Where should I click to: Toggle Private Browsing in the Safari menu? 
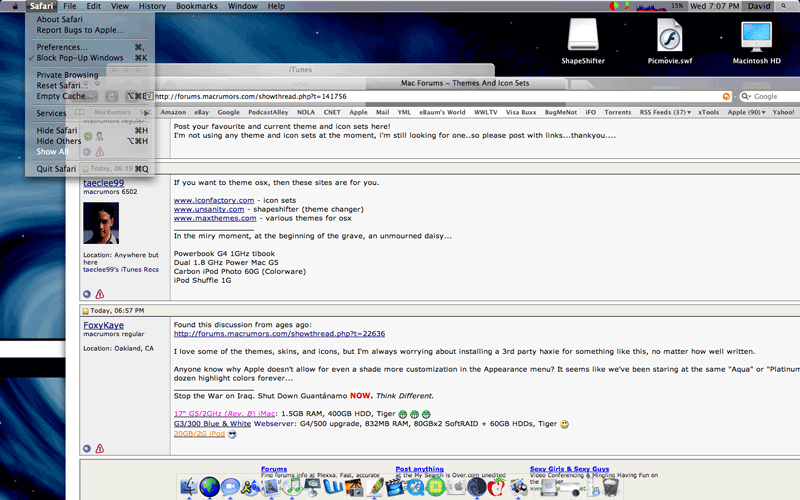coord(90,74)
